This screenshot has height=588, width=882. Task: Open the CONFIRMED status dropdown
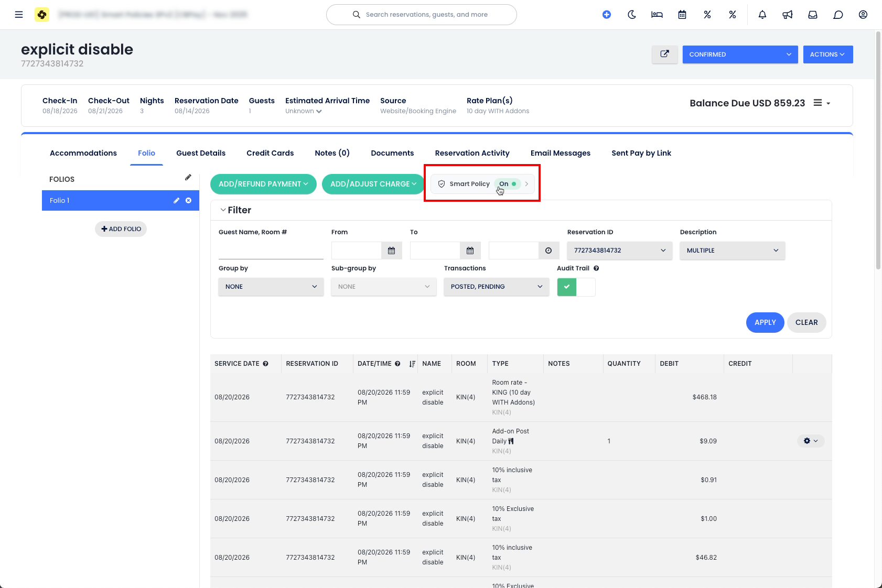[740, 55]
